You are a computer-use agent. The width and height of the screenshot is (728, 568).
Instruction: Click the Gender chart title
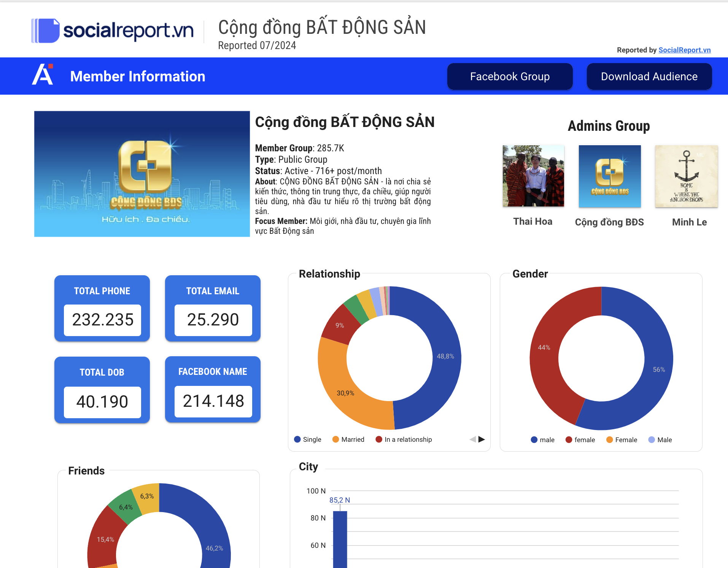click(530, 274)
